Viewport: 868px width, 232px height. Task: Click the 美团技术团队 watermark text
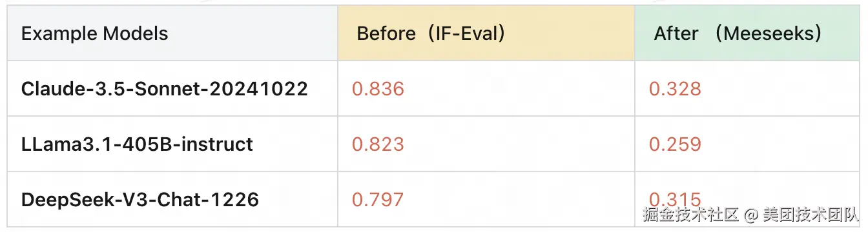pyautogui.click(x=811, y=215)
